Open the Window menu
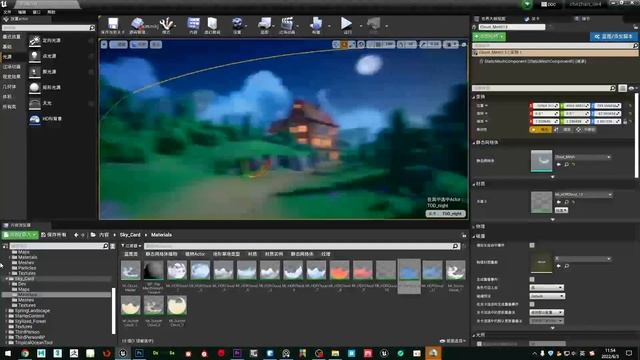Viewport: 640px width, 360px height. (x=36, y=12)
